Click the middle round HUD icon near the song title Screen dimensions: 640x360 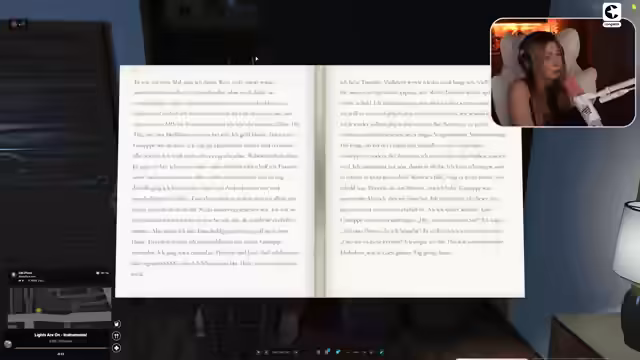116,336
